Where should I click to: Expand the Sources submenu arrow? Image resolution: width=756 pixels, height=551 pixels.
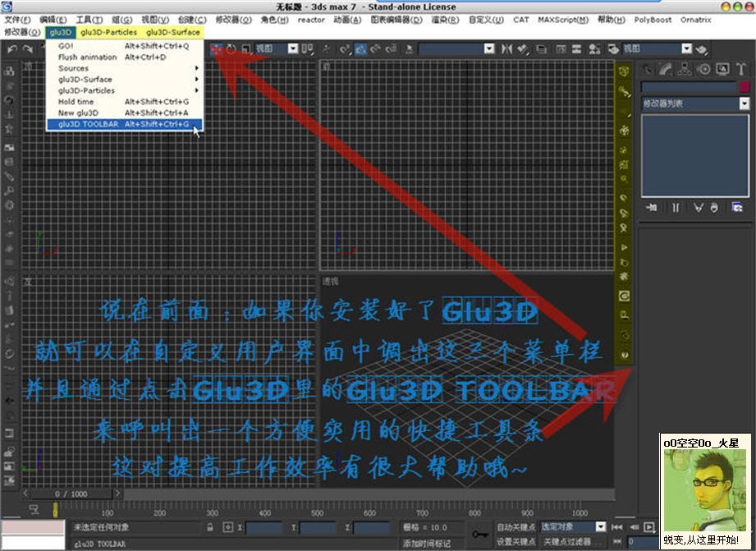197,68
